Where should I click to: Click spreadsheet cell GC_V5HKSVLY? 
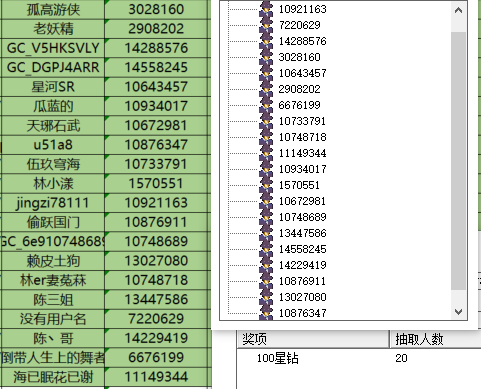[x=53, y=48]
